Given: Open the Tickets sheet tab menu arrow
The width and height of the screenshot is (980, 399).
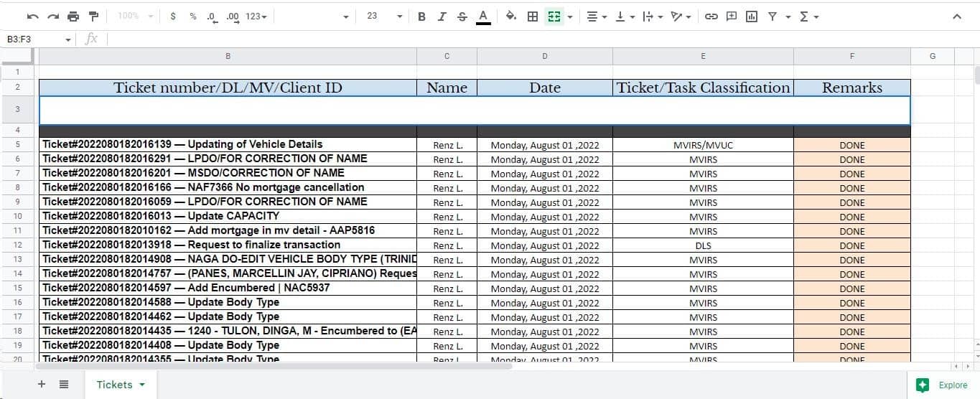Looking at the screenshot, I should click(142, 385).
